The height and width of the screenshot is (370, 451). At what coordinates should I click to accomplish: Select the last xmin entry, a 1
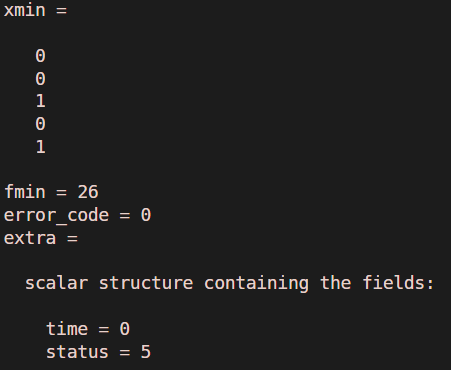click(40, 147)
